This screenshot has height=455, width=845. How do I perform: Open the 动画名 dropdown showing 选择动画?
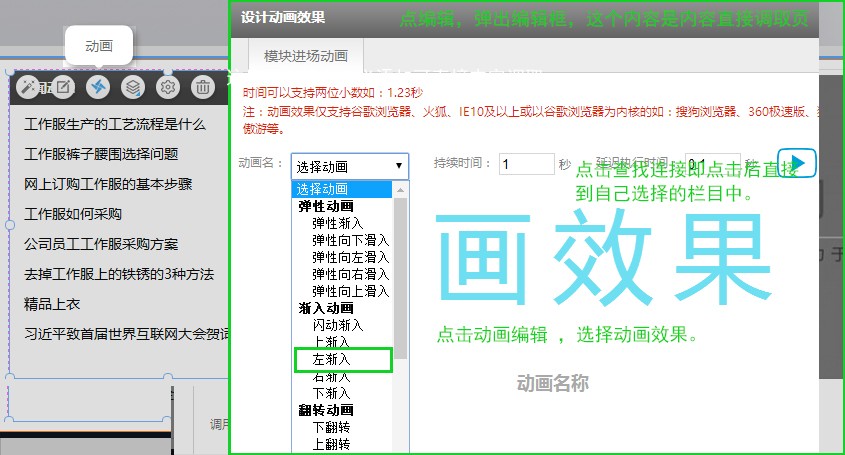(x=349, y=166)
